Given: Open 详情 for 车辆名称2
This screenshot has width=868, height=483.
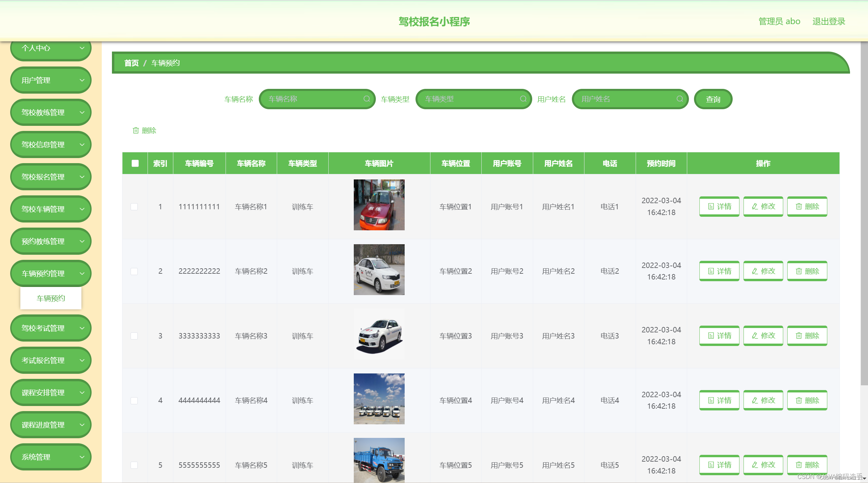Looking at the screenshot, I should click(x=719, y=271).
